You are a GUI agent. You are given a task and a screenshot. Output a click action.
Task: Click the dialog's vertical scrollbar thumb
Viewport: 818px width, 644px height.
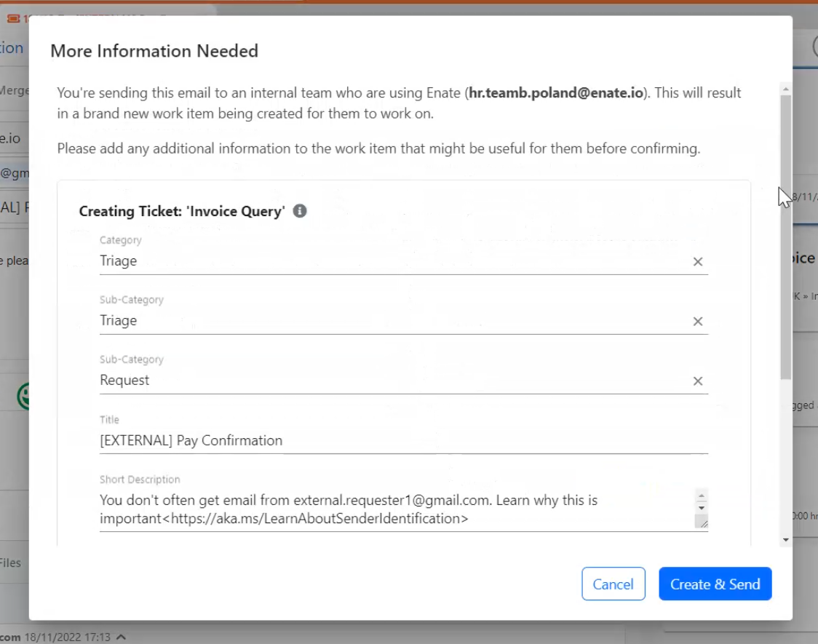click(x=785, y=233)
